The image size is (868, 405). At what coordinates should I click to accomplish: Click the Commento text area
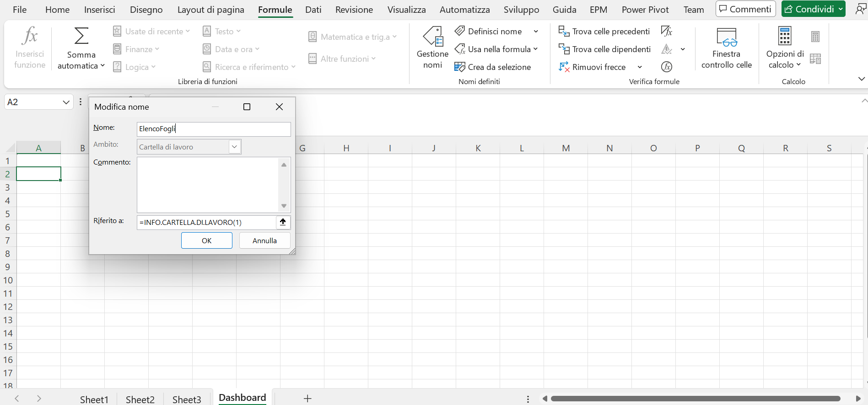pyautogui.click(x=208, y=185)
